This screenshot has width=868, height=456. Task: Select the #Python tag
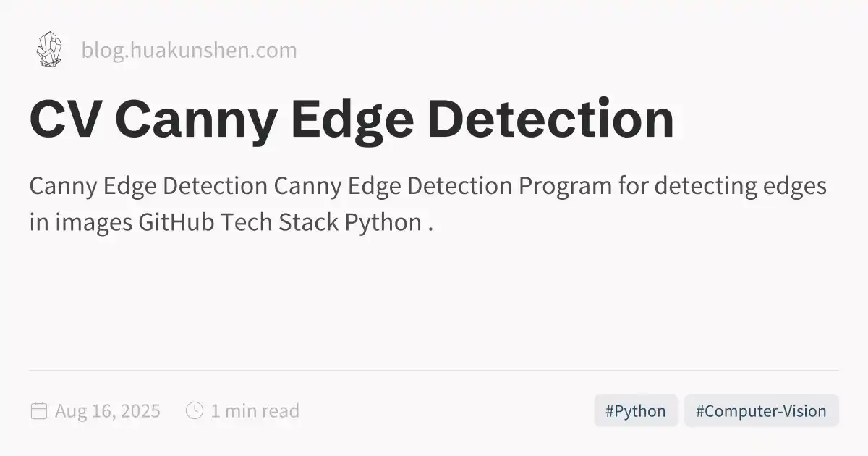635,411
